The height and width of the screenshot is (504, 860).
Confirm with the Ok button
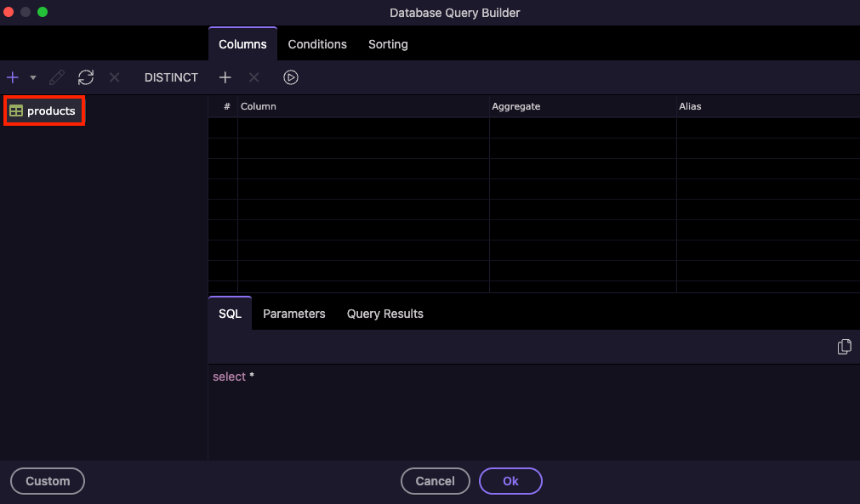click(x=510, y=481)
